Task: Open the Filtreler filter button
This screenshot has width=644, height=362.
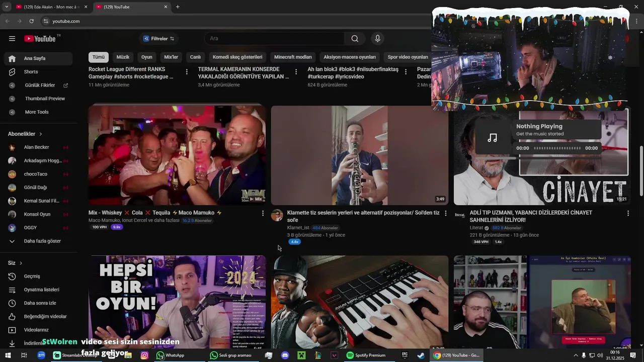Action: click(x=158, y=39)
